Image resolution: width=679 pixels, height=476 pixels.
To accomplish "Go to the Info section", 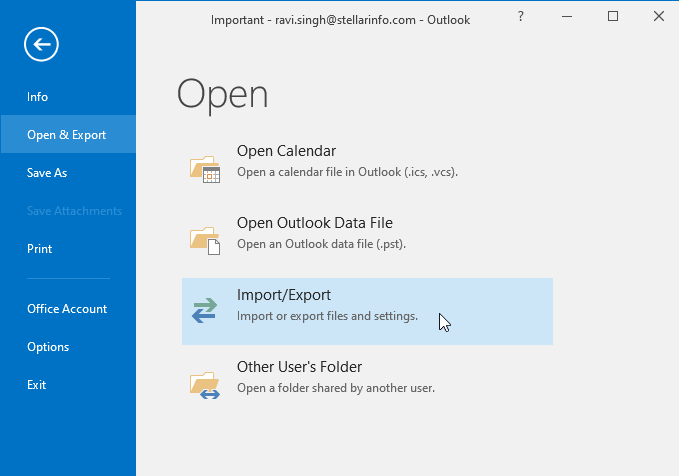I will 37,97.
